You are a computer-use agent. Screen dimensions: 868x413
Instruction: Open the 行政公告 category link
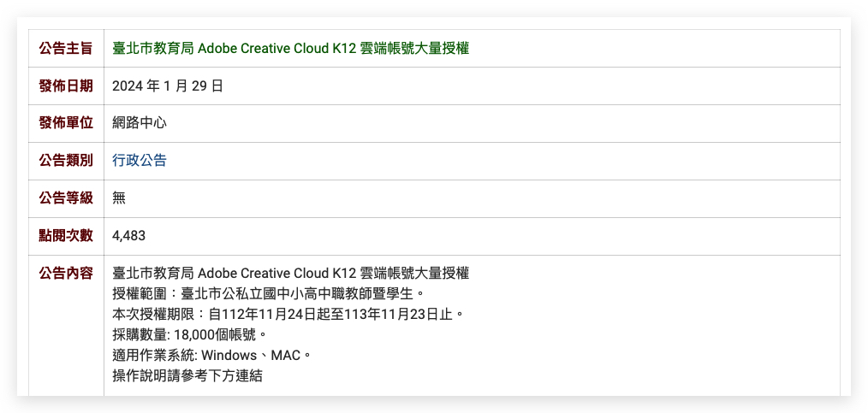pyautogui.click(x=140, y=161)
